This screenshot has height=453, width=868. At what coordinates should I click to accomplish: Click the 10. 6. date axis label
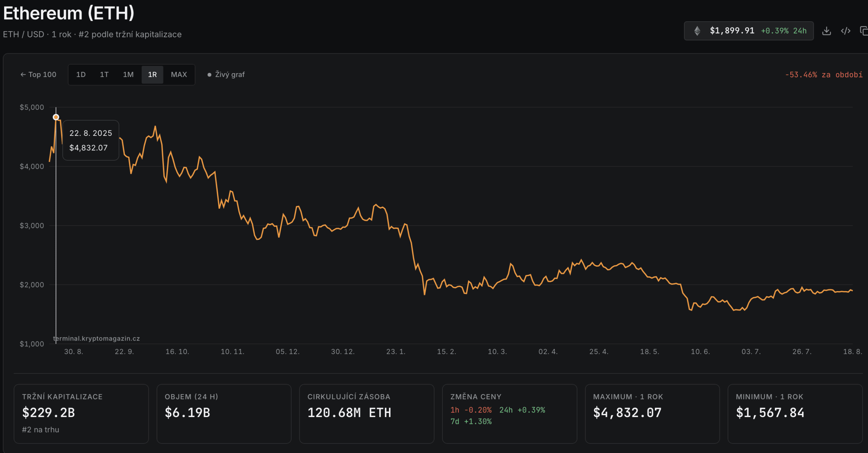point(701,352)
